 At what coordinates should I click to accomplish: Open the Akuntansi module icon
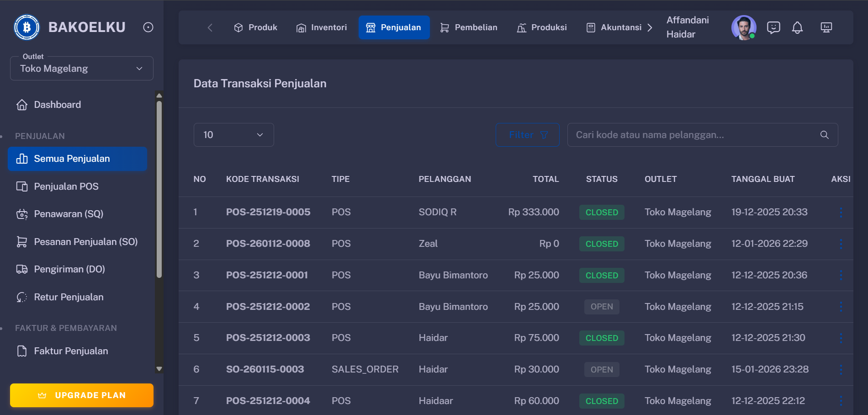[591, 27]
